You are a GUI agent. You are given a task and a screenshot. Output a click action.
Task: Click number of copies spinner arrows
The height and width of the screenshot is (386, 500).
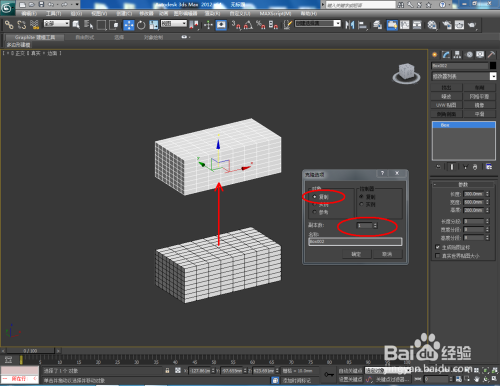point(375,226)
